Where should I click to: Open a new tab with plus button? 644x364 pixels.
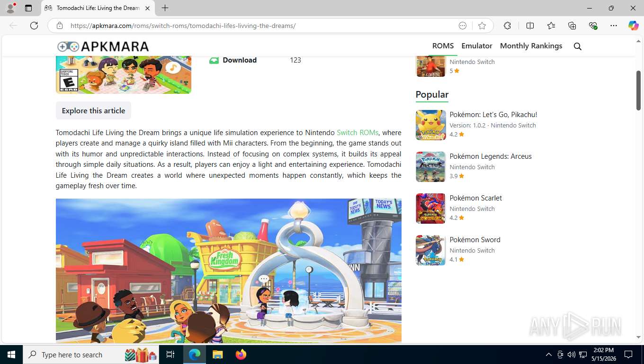165,8
